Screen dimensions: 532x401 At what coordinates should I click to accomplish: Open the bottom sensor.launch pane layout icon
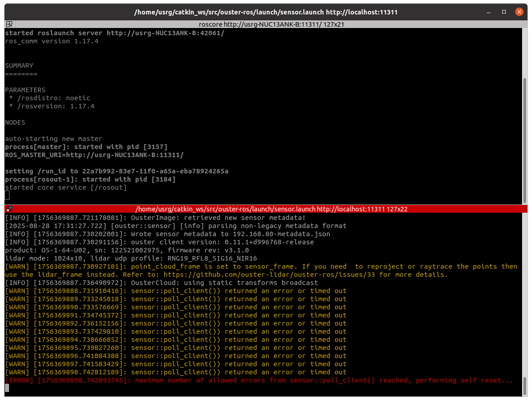(x=9, y=209)
